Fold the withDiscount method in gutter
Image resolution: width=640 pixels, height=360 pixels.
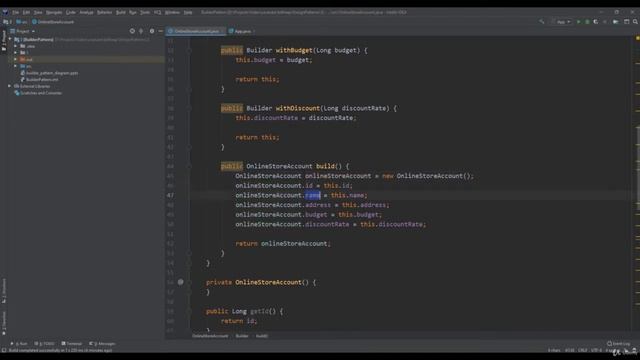point(189,108)
